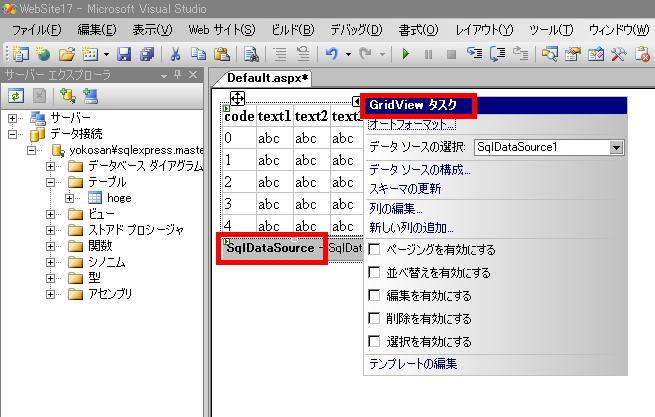Start debugging with the green play icon
The image size is (655, 417).
point(405,54)
